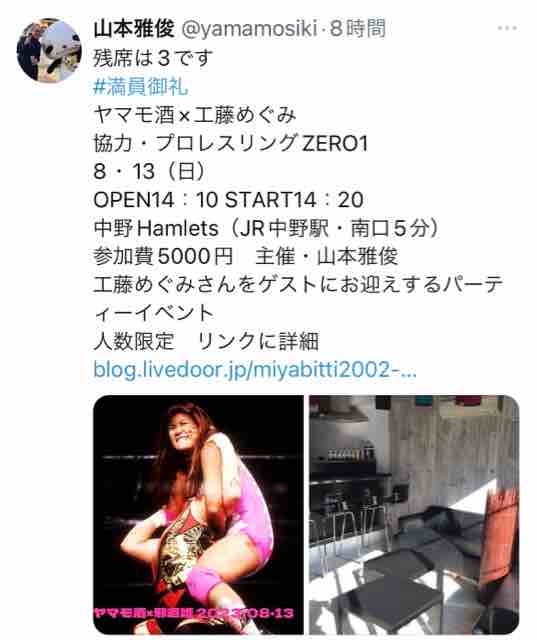Viewport: 537px width, 640px height.
Task: Select the 協力・プロレスリングZERO1 line
Action: (x=231, y=143)
